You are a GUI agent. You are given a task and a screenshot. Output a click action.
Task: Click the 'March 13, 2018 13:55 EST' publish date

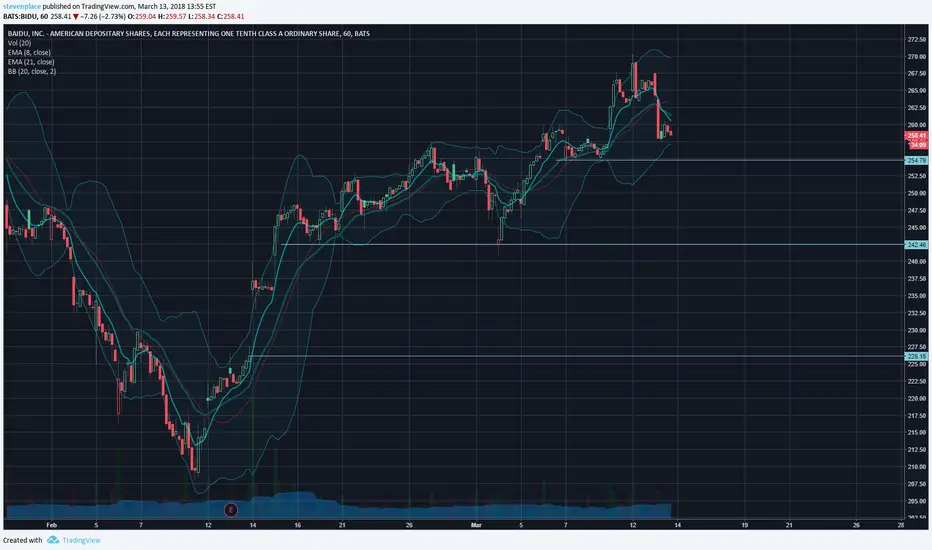coord(177,7)
